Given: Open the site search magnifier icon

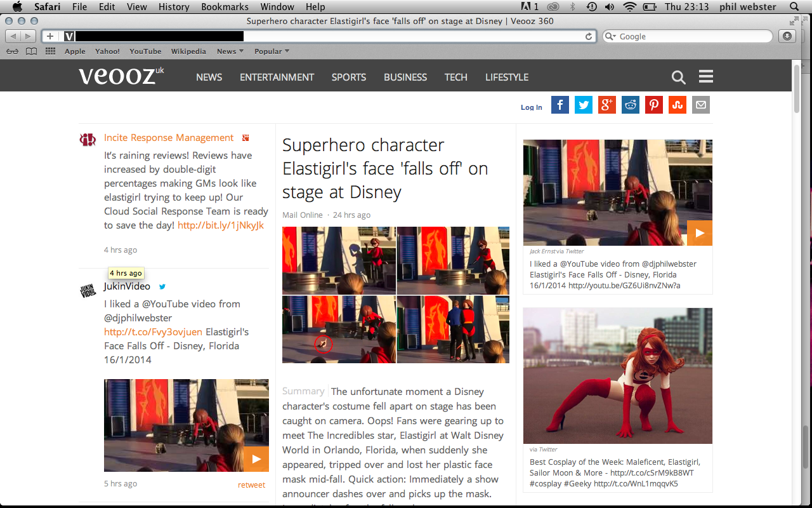Looking at the screenshot, I should point(678,77).
